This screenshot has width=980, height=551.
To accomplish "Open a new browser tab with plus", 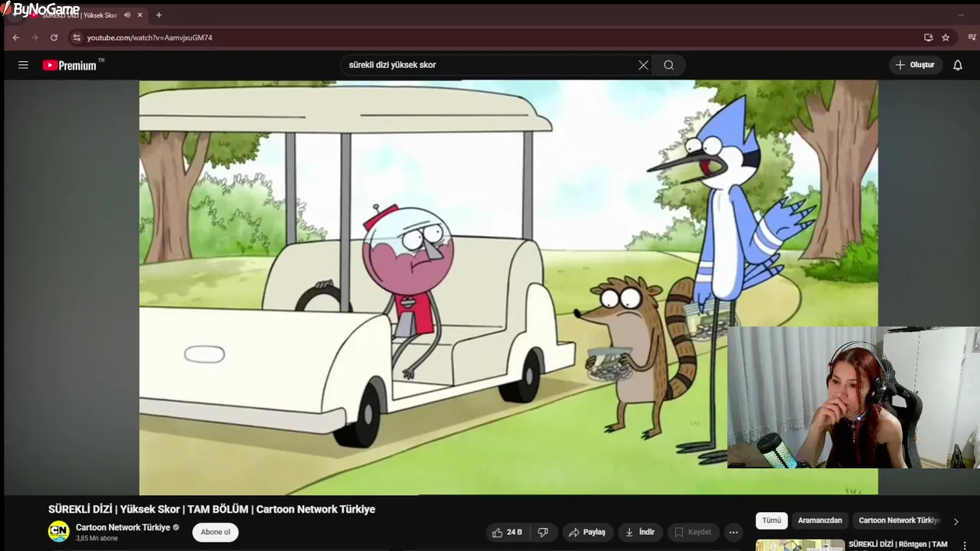I will (158, 15).
